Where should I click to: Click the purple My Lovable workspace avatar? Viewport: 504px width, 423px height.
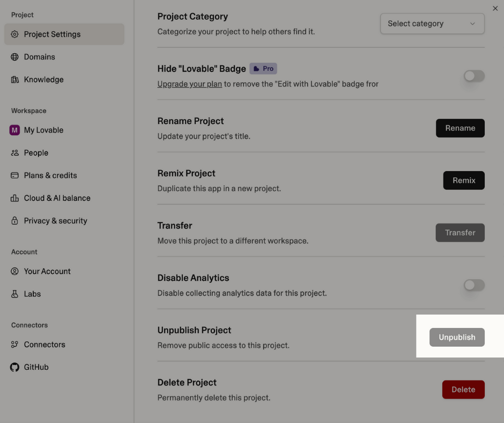(x=15, y=130)
